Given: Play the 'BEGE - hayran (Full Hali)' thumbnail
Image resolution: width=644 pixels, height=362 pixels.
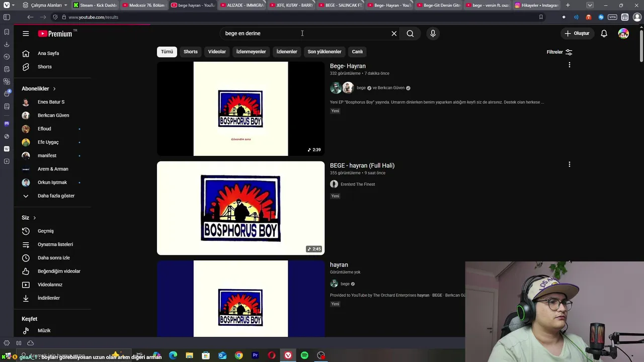Looking at the screenshot, I should [x=240, y=208].
